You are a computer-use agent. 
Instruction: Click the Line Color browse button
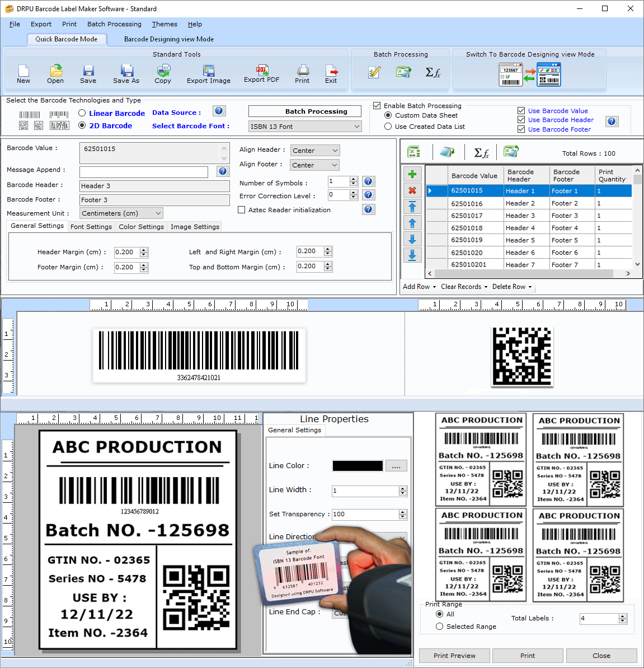point(396,466)
